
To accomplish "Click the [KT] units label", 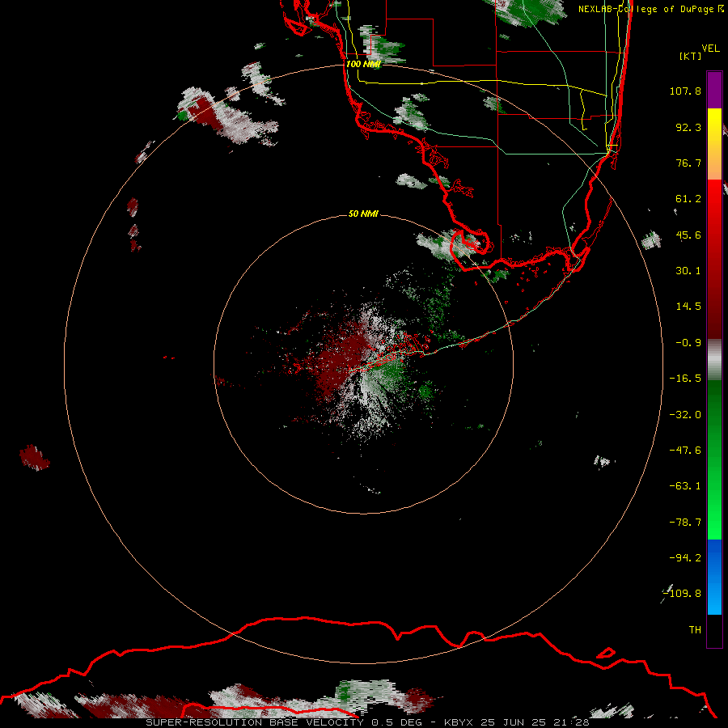I will click(691, 56).
